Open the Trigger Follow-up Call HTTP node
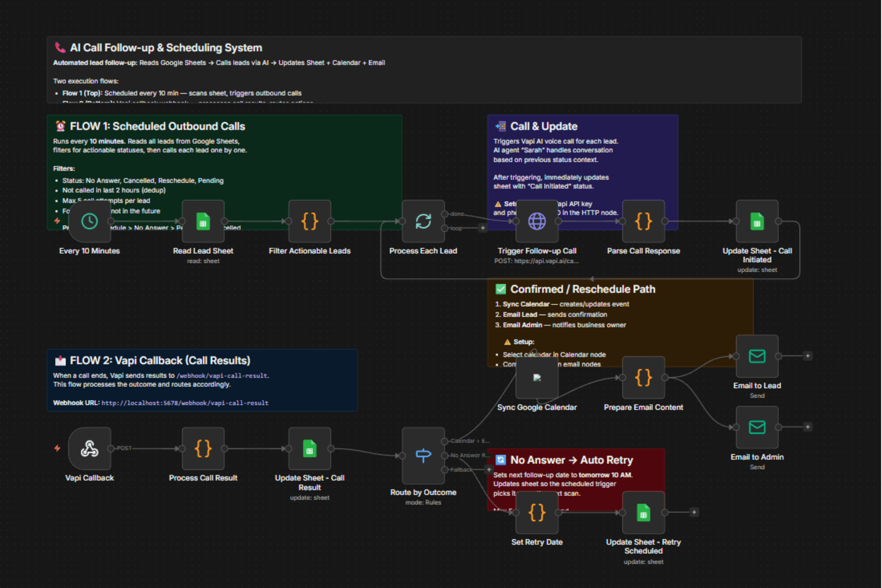Screen dimensions: 882x588 (x=537, y=221)
